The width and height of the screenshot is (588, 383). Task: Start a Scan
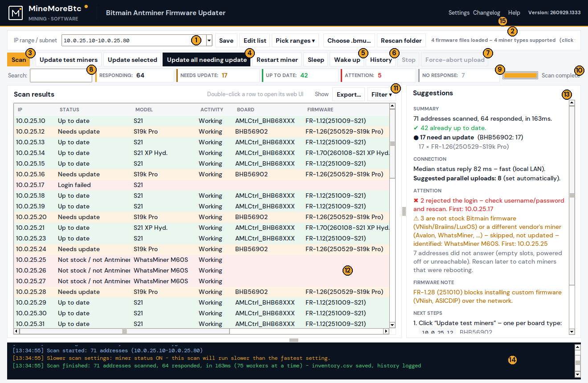[19, 60]
